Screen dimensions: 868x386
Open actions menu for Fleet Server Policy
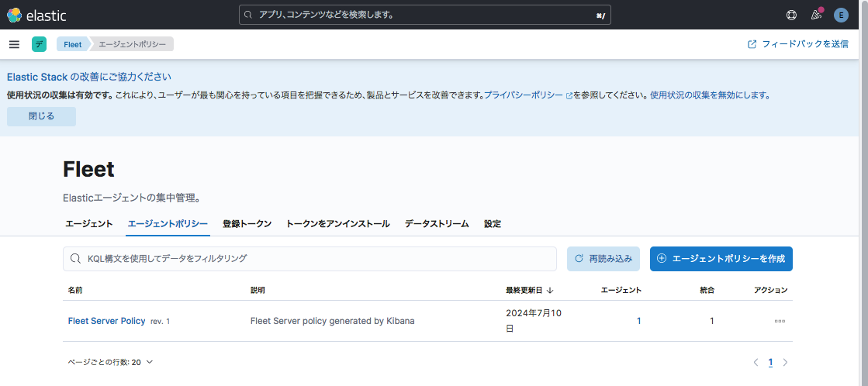pos(779,321)
